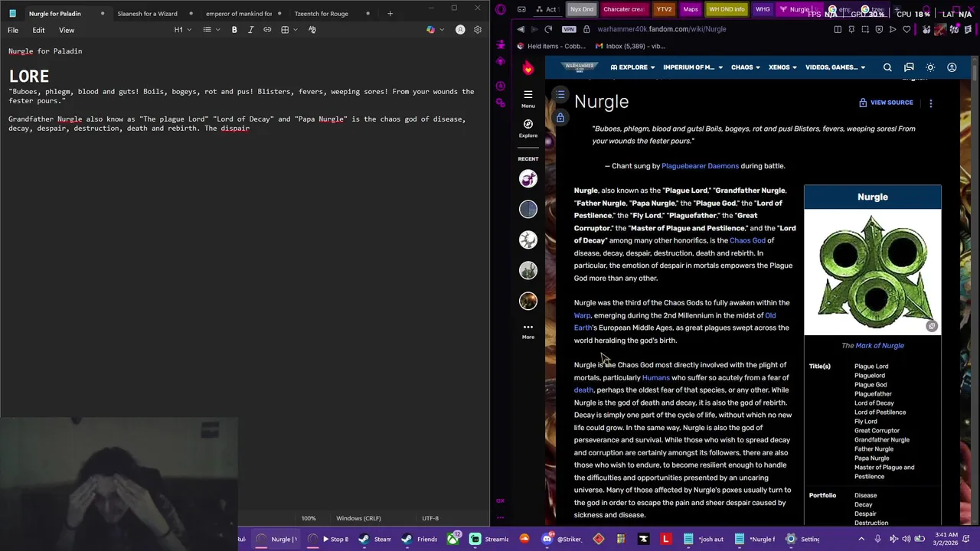The width and height of the screenshot is (980, 551).
Task: Open the table insert dropdown in Notepad
Action: coord(289,30)
